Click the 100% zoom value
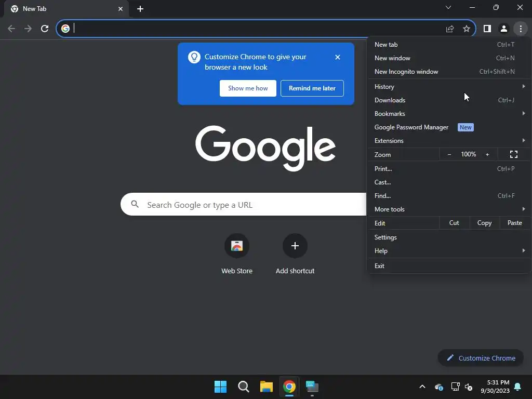The image size is (532, 399). pyautogui.click(x=469, y=154)
